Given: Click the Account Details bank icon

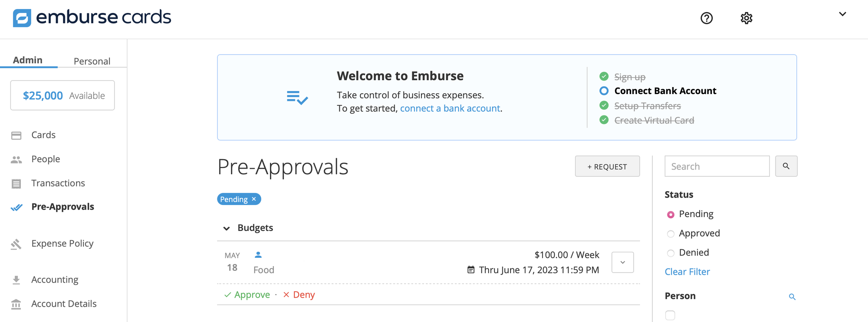Looking at the screenshot, I should [17, 304].
